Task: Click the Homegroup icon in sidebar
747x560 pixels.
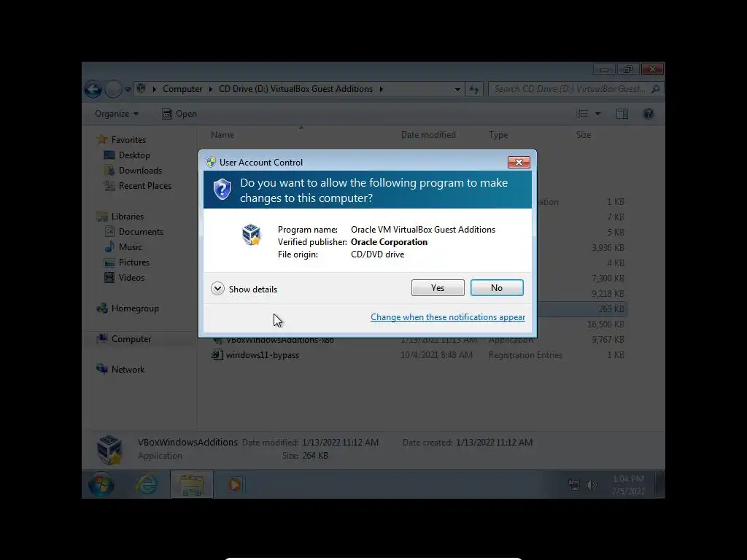Action: [x=102, y=308]
